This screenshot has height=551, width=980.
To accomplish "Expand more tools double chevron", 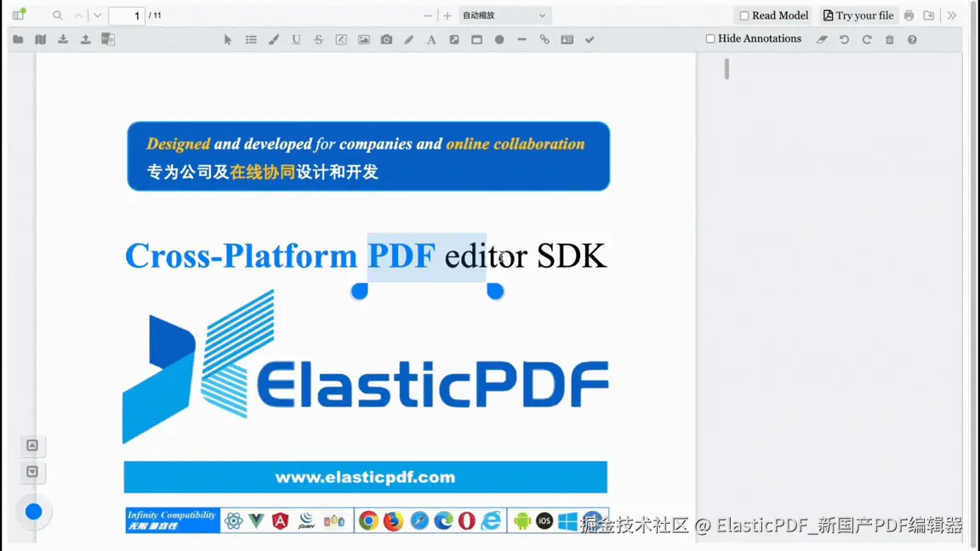I will (x=952, y=15).
